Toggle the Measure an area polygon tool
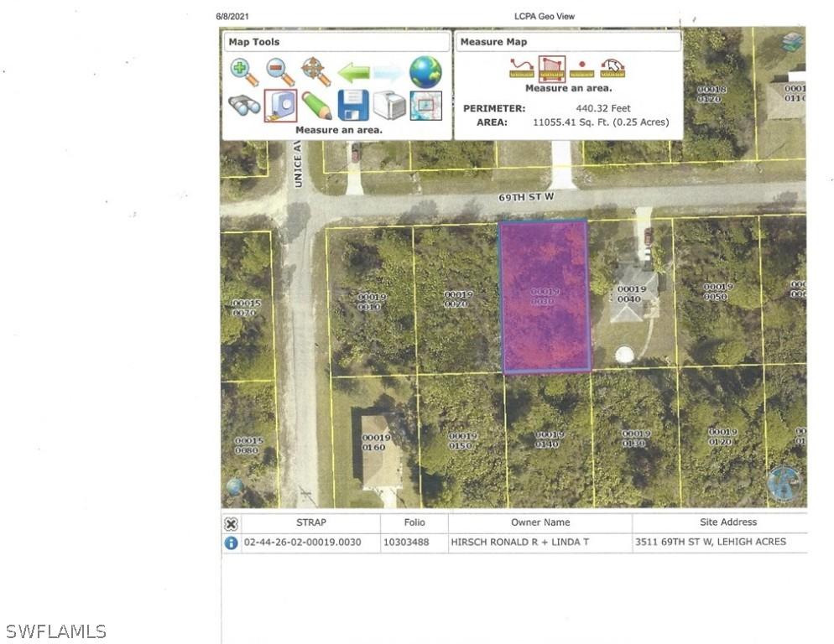The height and width of the screenshot is (644, 834). click(x=551, y=67)
